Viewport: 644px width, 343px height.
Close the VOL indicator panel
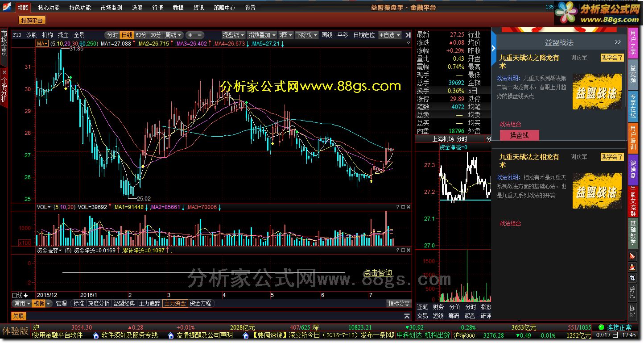409,207
